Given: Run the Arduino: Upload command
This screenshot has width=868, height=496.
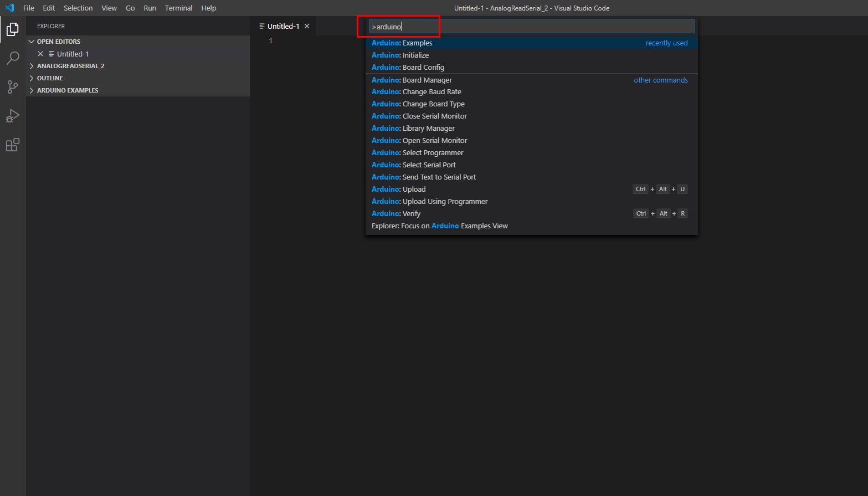Looking at the screenshot, I should pyautogui.click(x=398, y=189).
